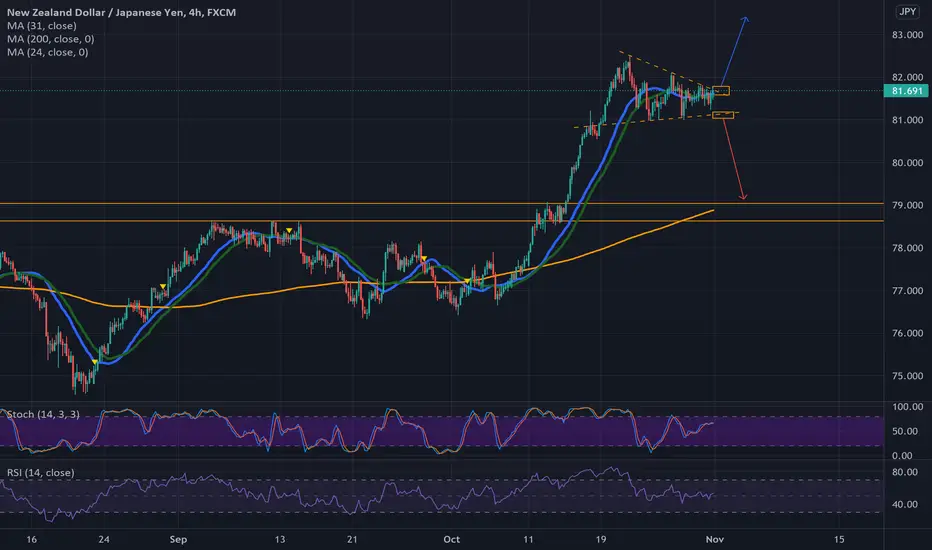Image resolution: width=932 pixels, height=550 pixels.
Task: Click the JPY currency button
Action: point(907,12)
